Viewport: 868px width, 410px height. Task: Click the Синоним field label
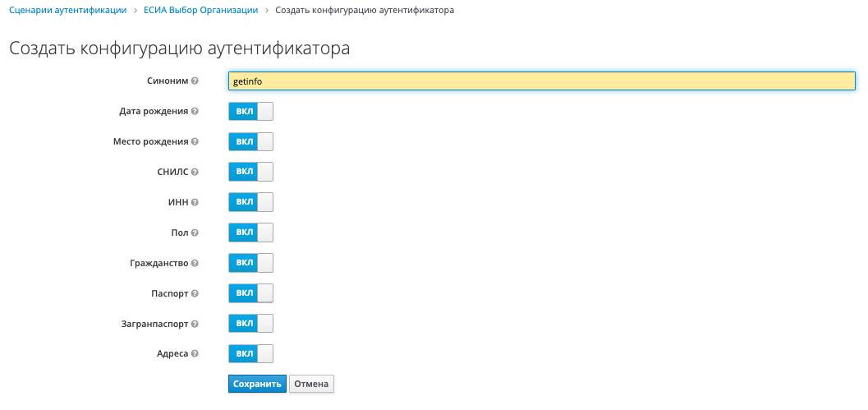[x=168, y=81]
